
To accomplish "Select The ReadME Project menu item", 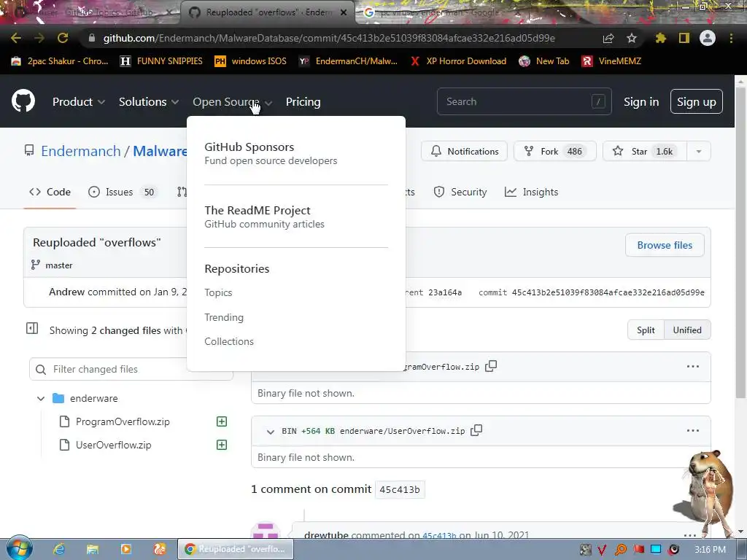I will [x=264, y=217].
